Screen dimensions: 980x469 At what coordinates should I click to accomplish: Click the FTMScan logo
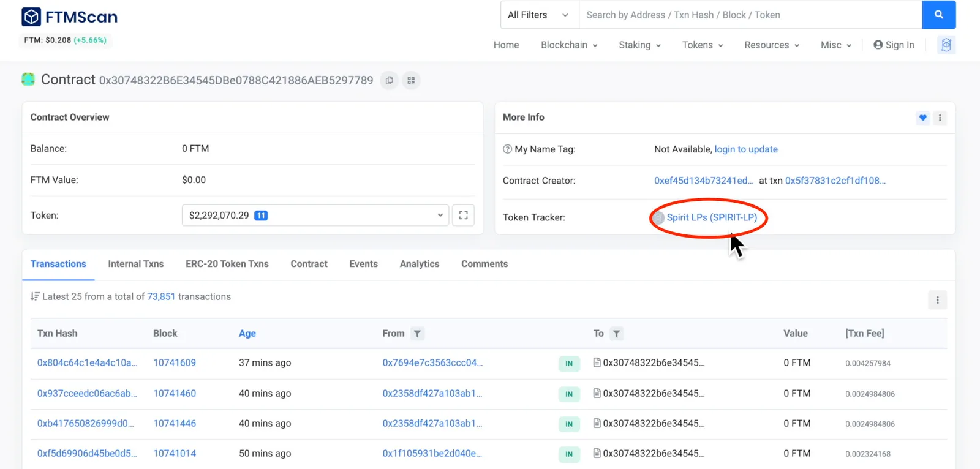[69, 17]
